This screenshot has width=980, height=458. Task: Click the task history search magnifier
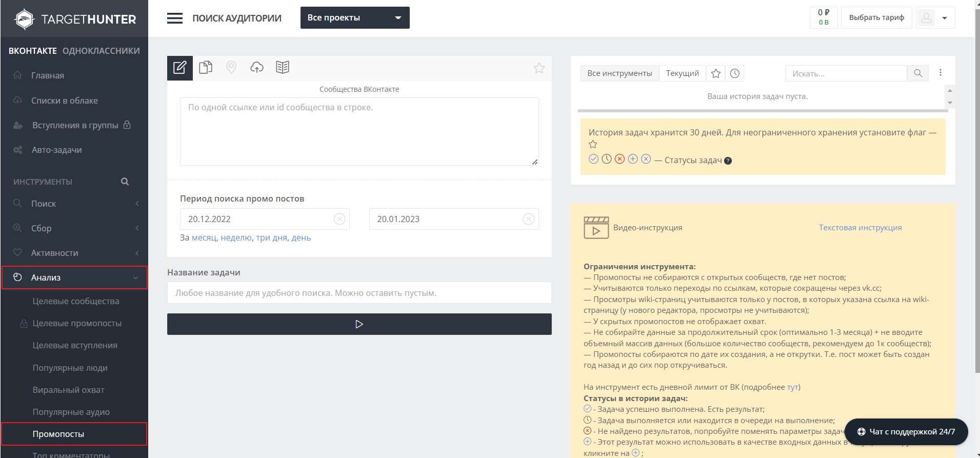[x=918, y=73]
